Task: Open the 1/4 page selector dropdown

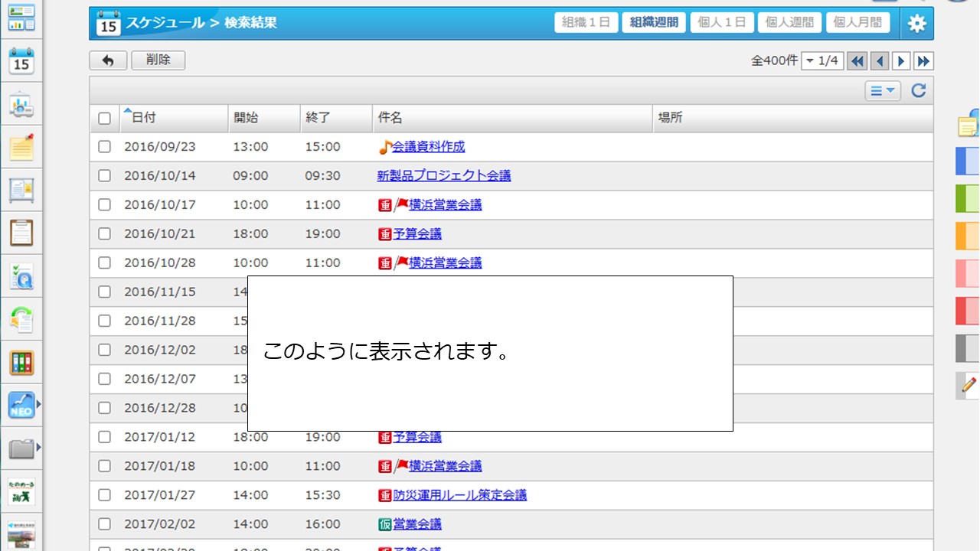Action: coord(822,61)
